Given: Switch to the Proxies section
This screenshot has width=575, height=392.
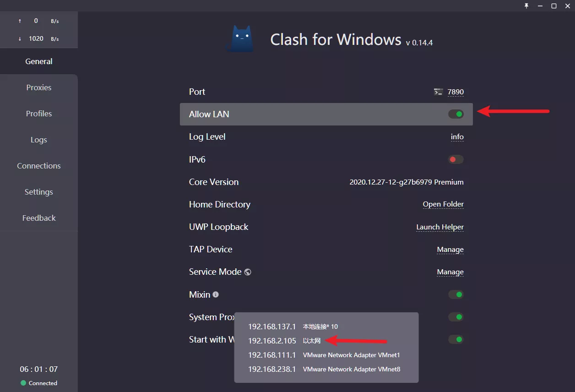Looking at the screenshot, I should point(38,87).
